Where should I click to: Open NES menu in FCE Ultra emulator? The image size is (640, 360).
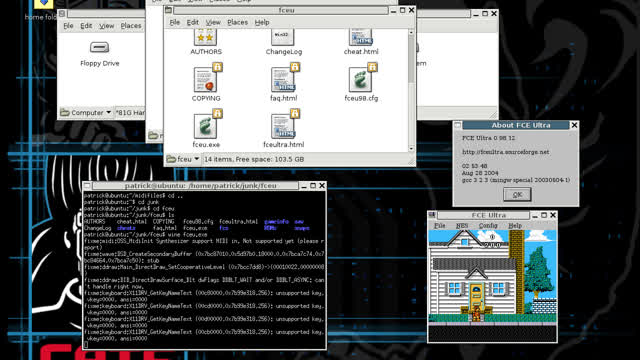(x=462, y=225)
